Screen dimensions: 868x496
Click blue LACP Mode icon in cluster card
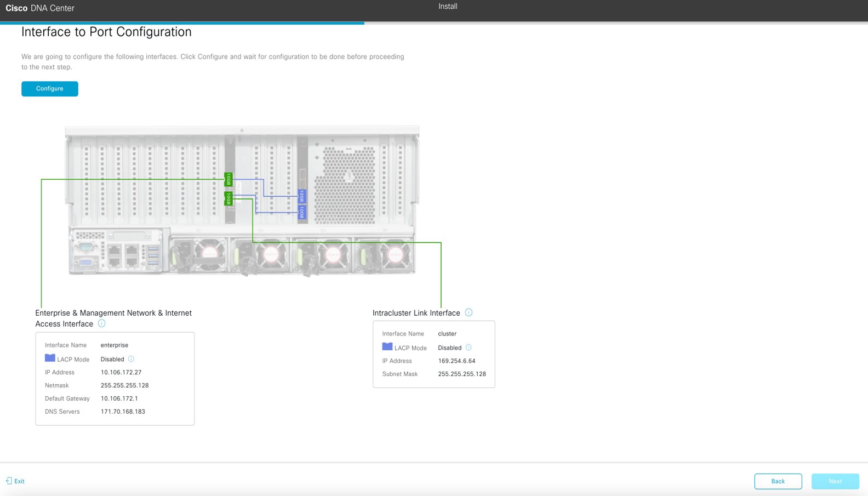[387, 346]
